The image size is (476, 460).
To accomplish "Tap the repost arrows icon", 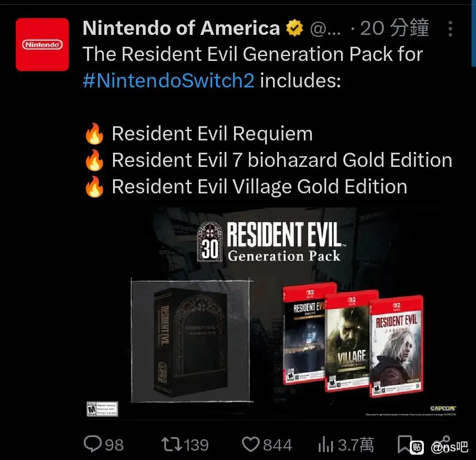I will 171,444.
